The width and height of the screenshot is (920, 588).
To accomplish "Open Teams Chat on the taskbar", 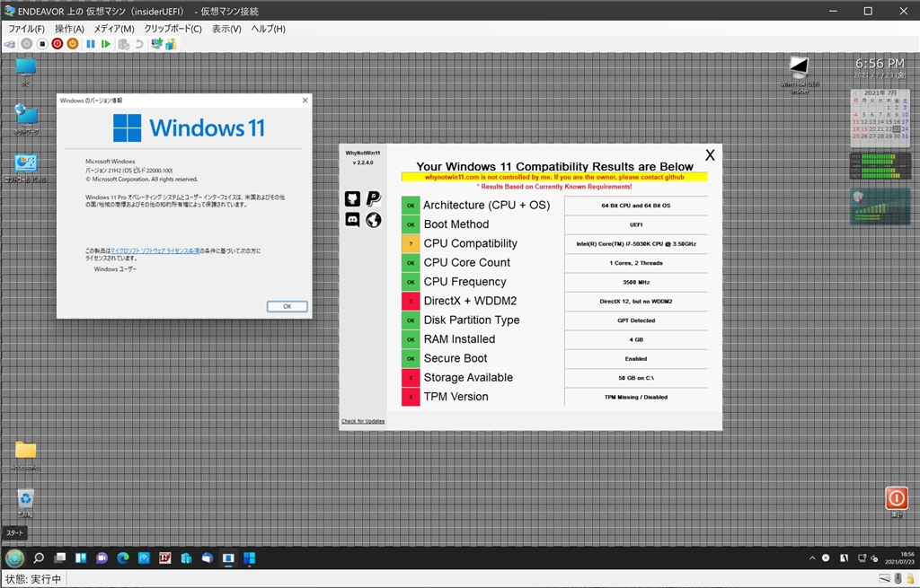I will [102, 558].
